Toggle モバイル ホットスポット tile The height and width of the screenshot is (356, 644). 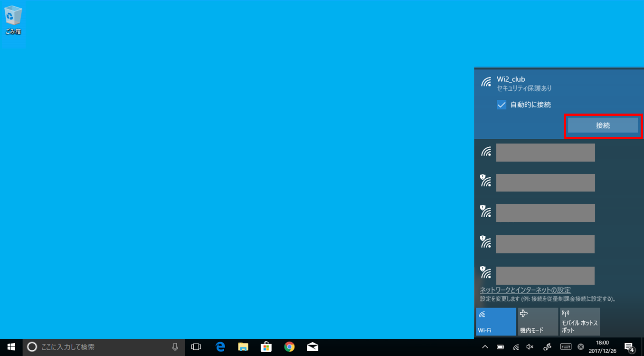[x=580, y=322]
